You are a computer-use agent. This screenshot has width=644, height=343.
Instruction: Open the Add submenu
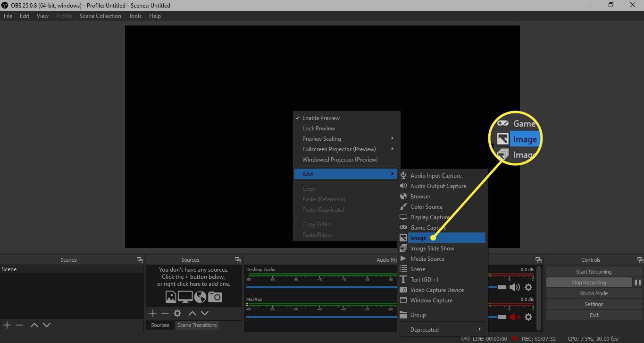pos(347,174)
